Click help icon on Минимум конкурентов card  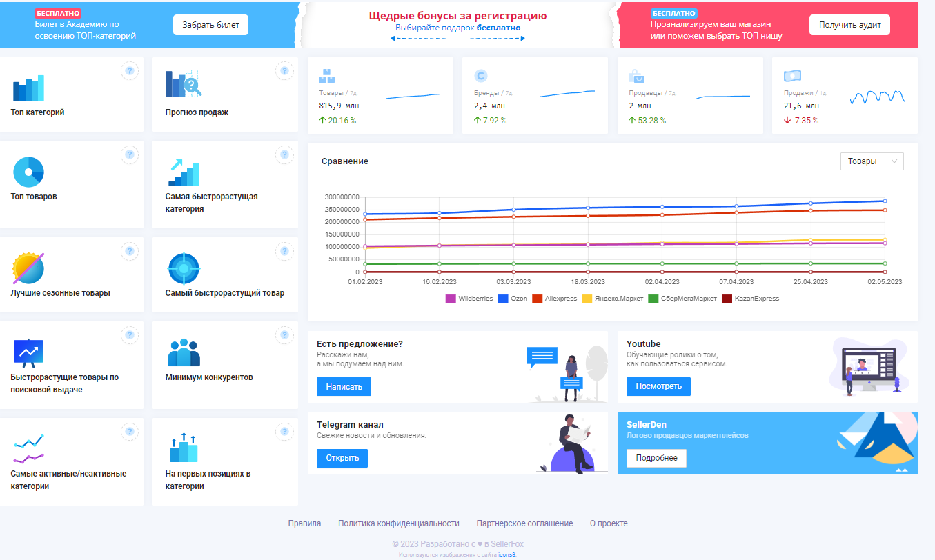(x=285, y=336)
